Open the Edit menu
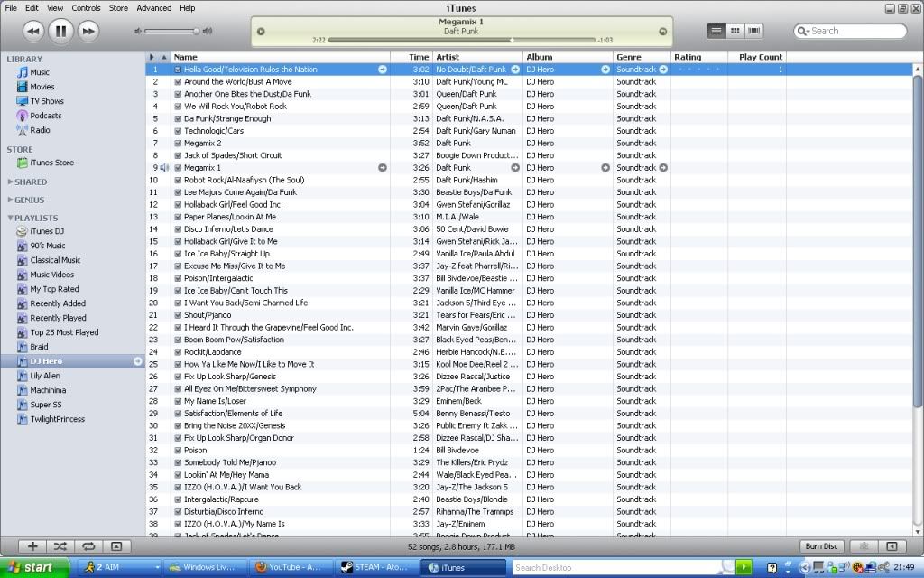The width and height of the screenshot is (924, 578). (32, 7)
